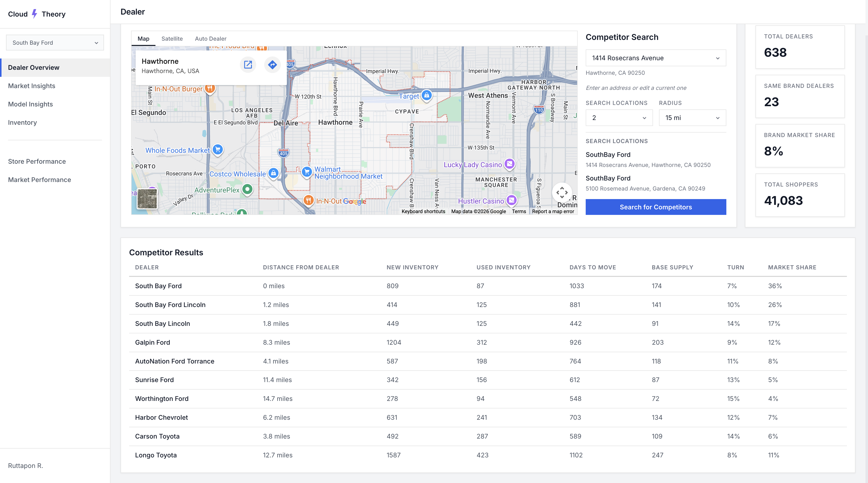Open the 1414 Rosecrans Avenue address dropdown

pos(656,58)
